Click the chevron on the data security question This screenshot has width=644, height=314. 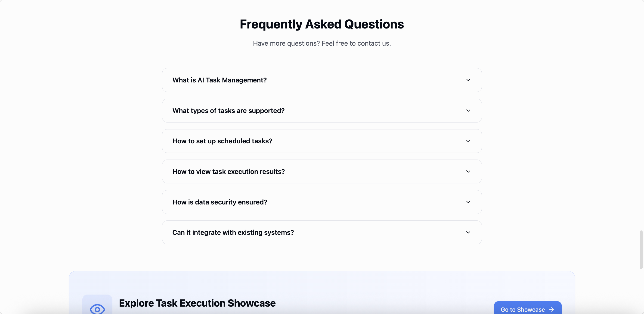pos(468,202)
